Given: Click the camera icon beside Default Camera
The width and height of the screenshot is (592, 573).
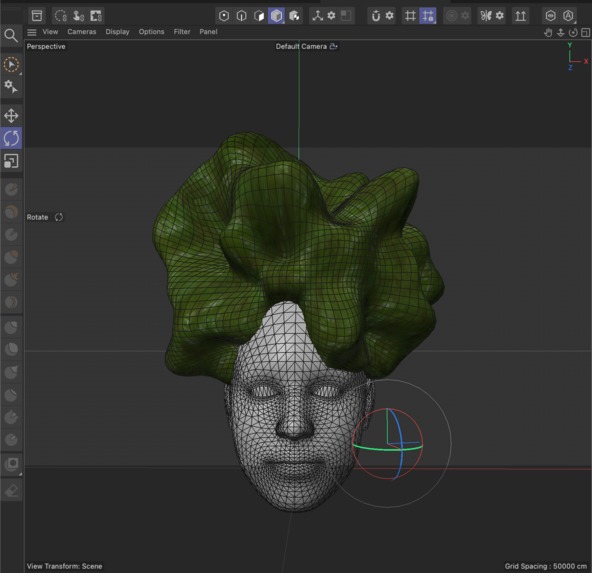Looking at the screenshot, I should [x=333, y=46].
